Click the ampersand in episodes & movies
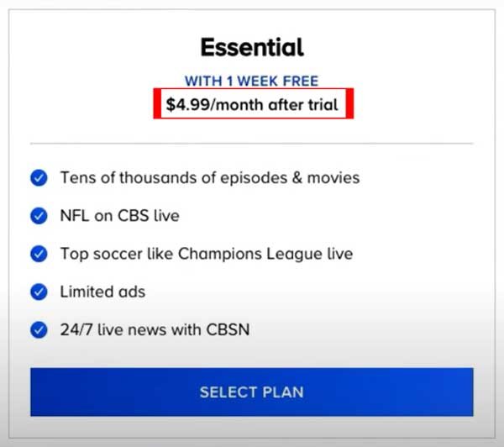 coord(297,178)
